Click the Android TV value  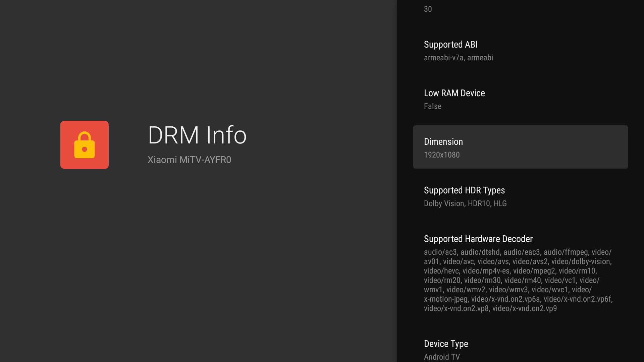coord(442,357)
